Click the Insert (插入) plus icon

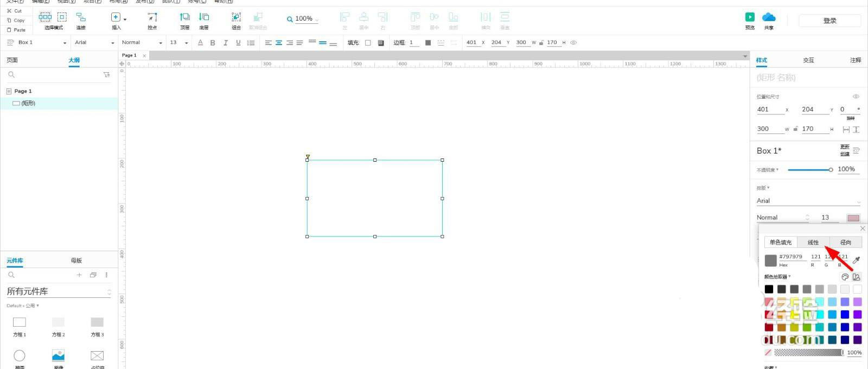point(116,18)
